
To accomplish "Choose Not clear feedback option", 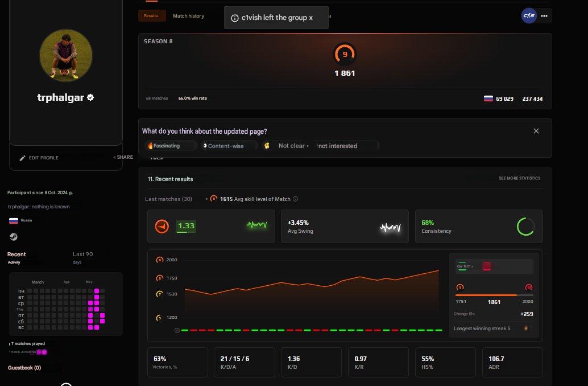I will tap(287, 146).
